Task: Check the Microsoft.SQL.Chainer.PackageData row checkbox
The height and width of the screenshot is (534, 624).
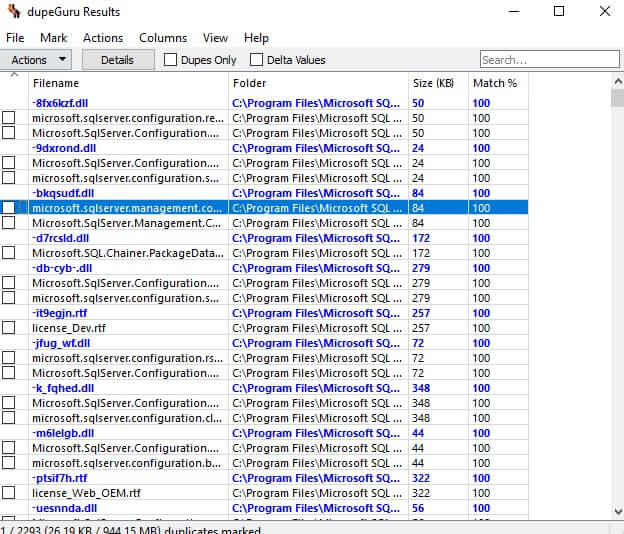Action: pos(9,253)
